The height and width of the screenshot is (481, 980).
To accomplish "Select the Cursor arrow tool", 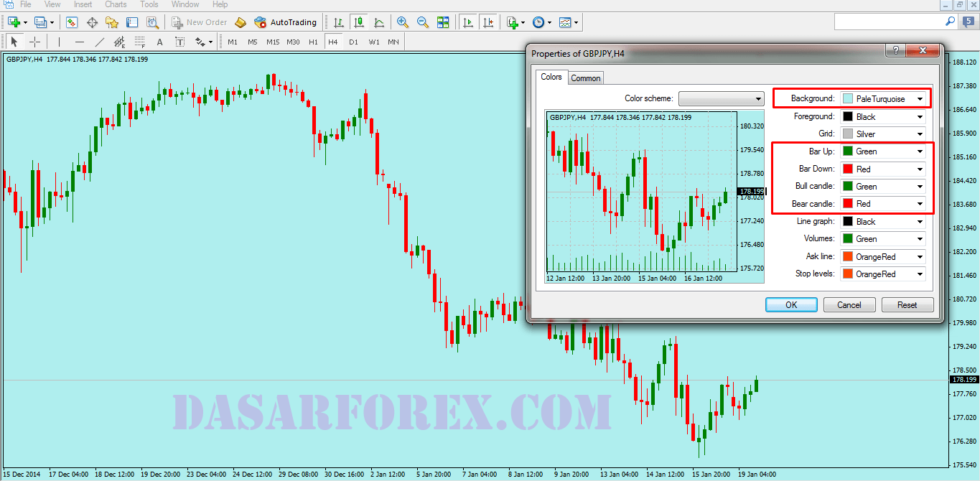I will (x=14, y=42).
